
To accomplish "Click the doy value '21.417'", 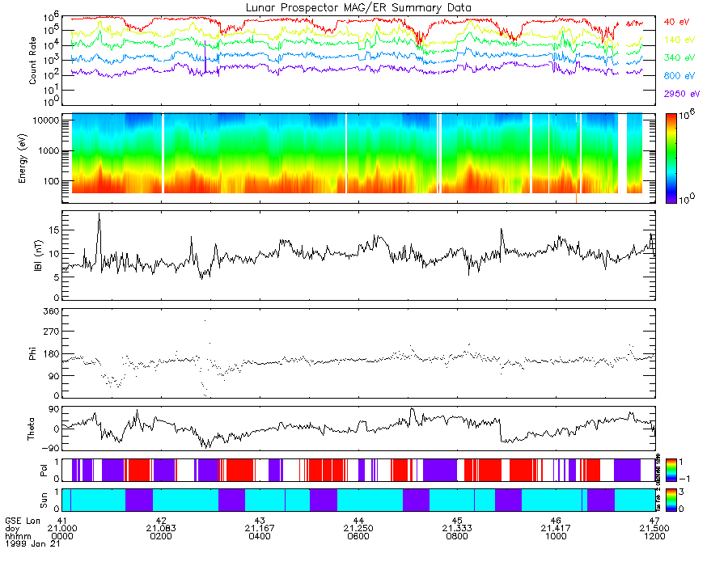I will [x=556, y=529].
